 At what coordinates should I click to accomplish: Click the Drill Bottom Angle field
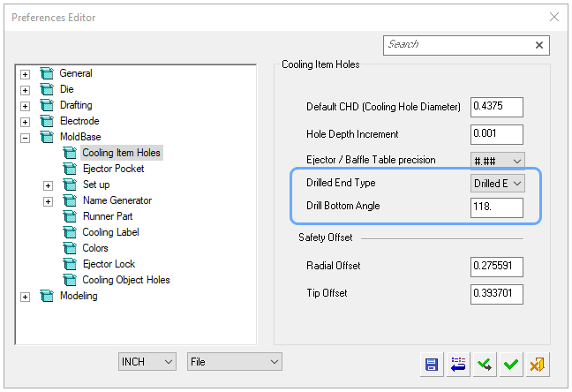[x=497, y=207]
